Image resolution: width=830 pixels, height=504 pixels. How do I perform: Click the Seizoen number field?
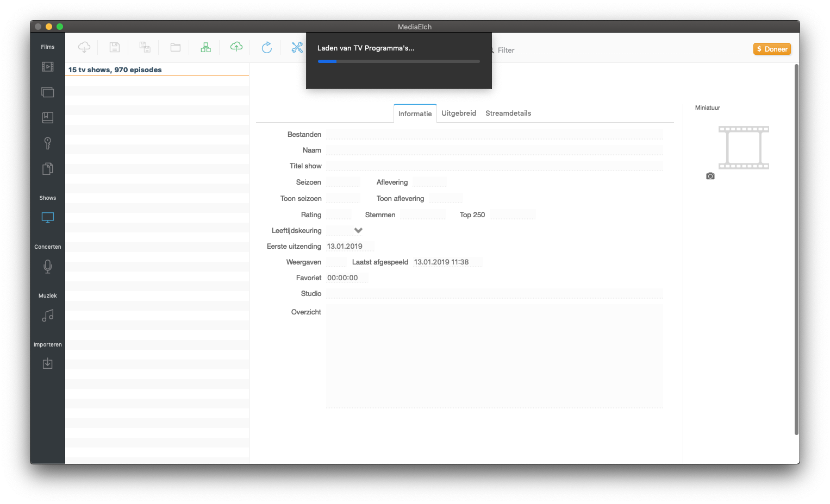[x=343, y=182]
